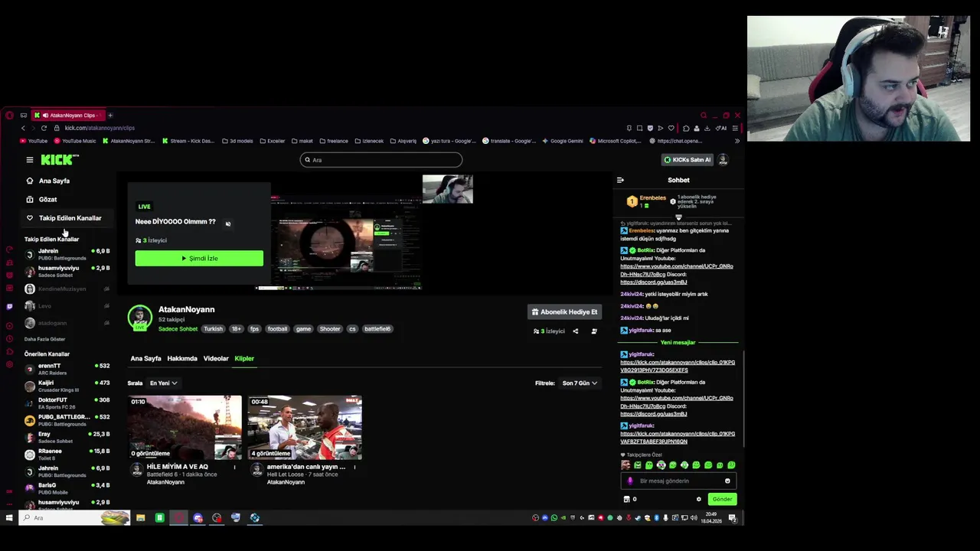Open the YouTube Music bookmark
980x551 pixels.
[x=75, y=141]
